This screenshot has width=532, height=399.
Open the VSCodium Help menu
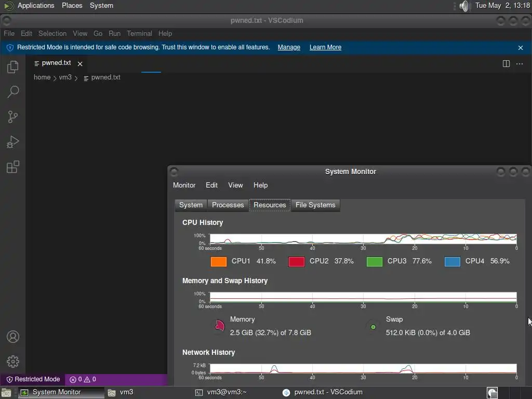point(165,34)
